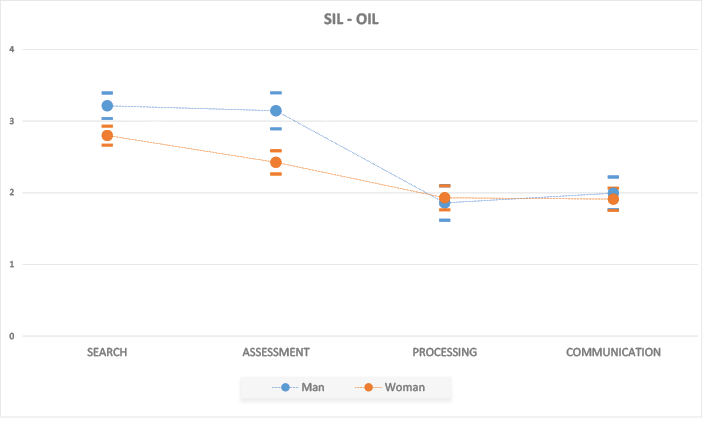The image size is (709, 428).
Task: Click the SEARCH category axis label
Action: pos(107,352)
